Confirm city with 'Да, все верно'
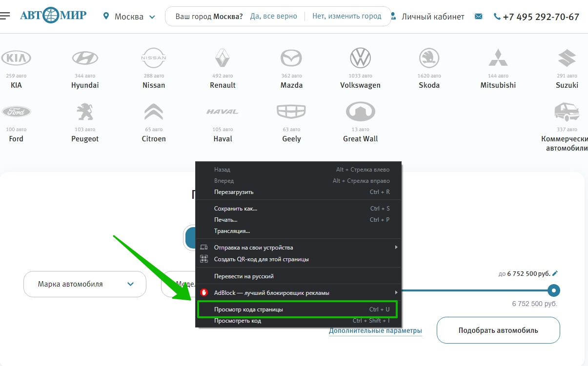 pos(273,16)
